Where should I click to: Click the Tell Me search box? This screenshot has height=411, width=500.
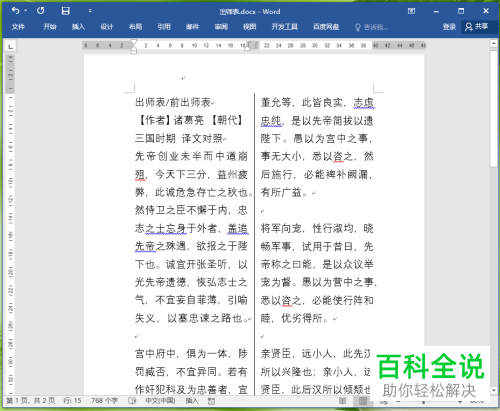tap(372, 27)
